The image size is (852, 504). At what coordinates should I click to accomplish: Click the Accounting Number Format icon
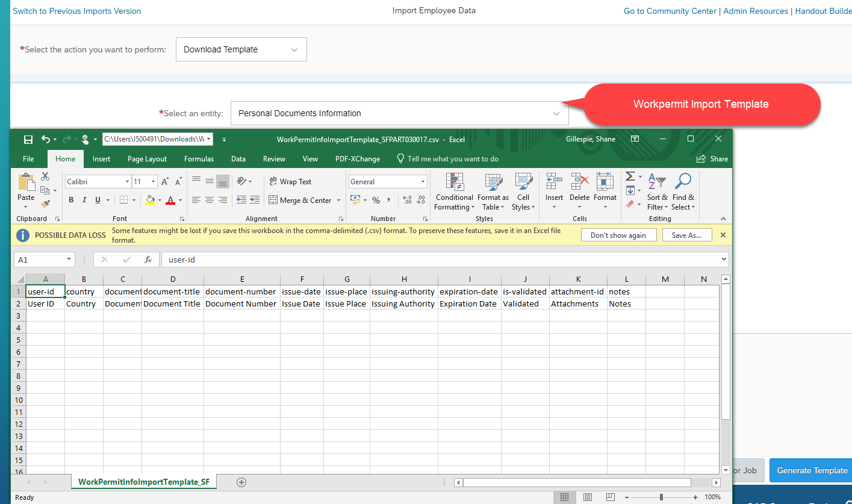tap(355, 200)
